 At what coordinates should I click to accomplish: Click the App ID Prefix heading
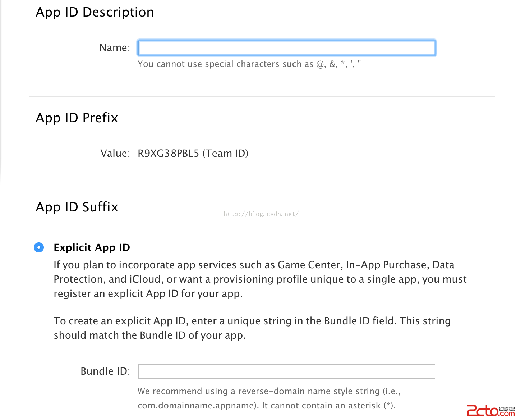tap(77, 118)
